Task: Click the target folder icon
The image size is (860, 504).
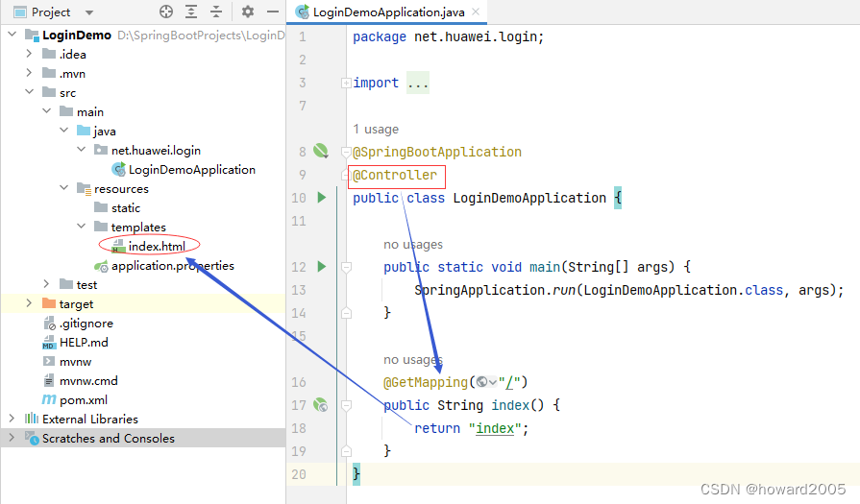Action: click(49, 303)
